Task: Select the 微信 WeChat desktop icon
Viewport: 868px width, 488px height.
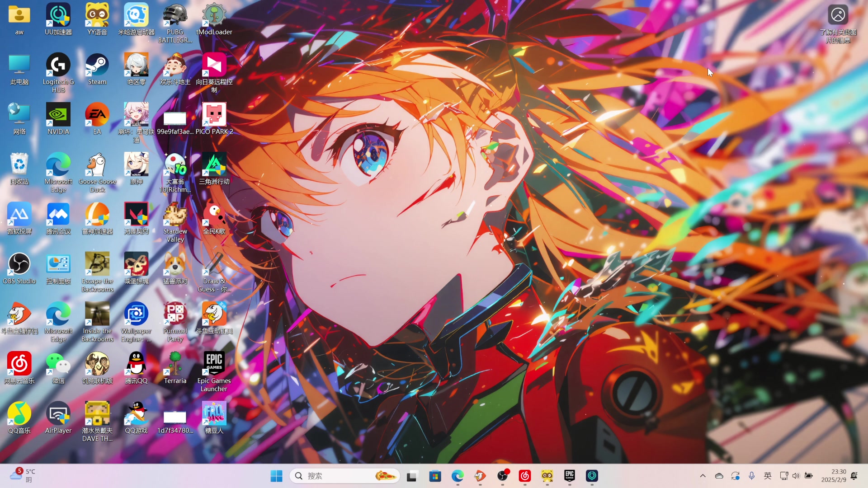Action: click(x=58, y=368)
